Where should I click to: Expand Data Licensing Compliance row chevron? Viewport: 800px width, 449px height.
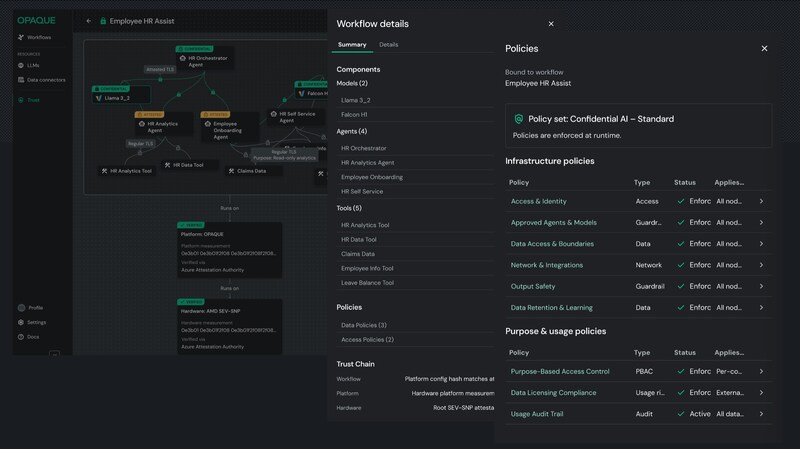tap(761, 393)
